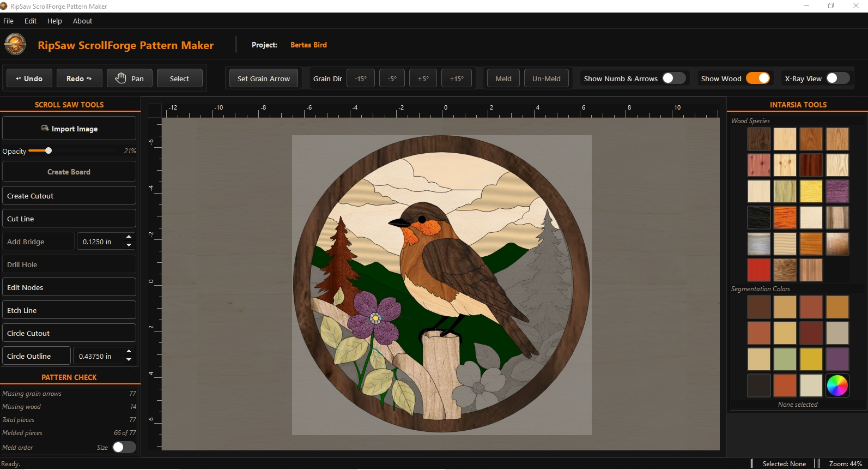Click the Select tool button
Screen dimensions: 868x470
[x=180, y=79]
